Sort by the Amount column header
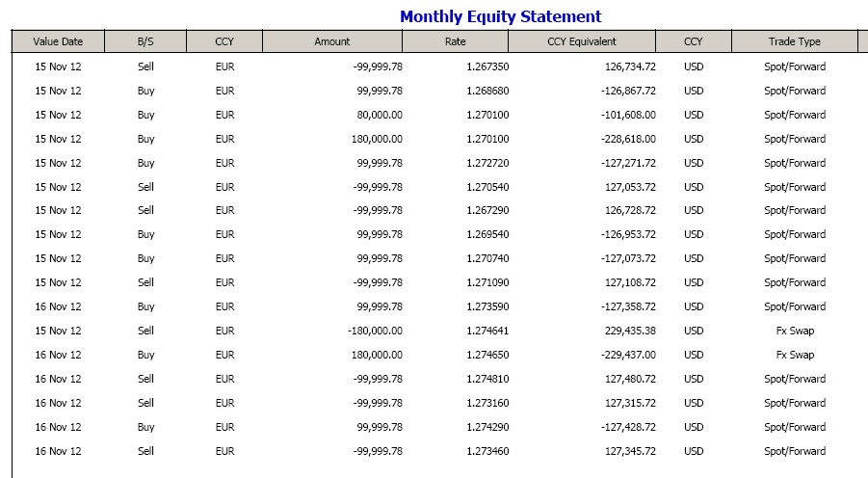 332,41
